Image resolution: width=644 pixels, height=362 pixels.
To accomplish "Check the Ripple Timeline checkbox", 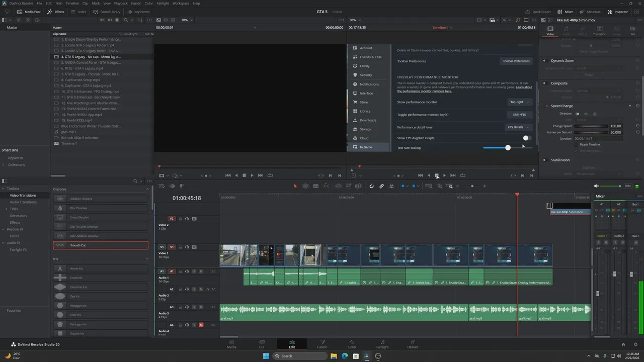I will coord(577,144).
